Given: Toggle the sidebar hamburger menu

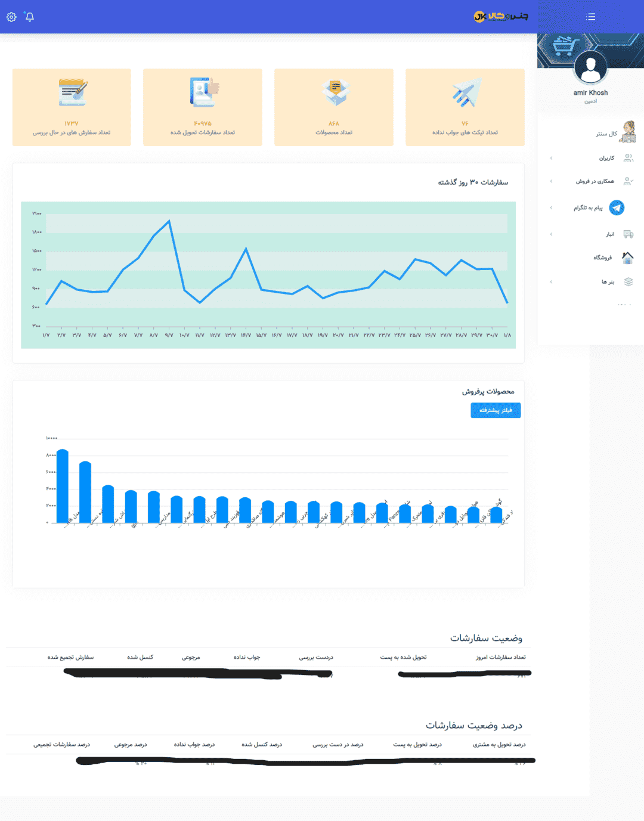Looking at the screenshot, I should [590, 17].
